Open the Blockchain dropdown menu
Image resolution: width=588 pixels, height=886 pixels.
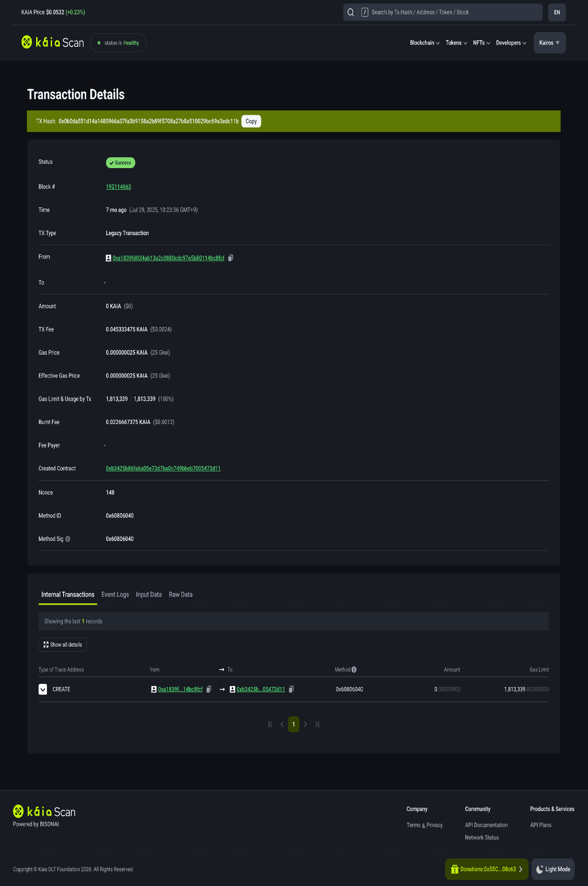(424, 43)
